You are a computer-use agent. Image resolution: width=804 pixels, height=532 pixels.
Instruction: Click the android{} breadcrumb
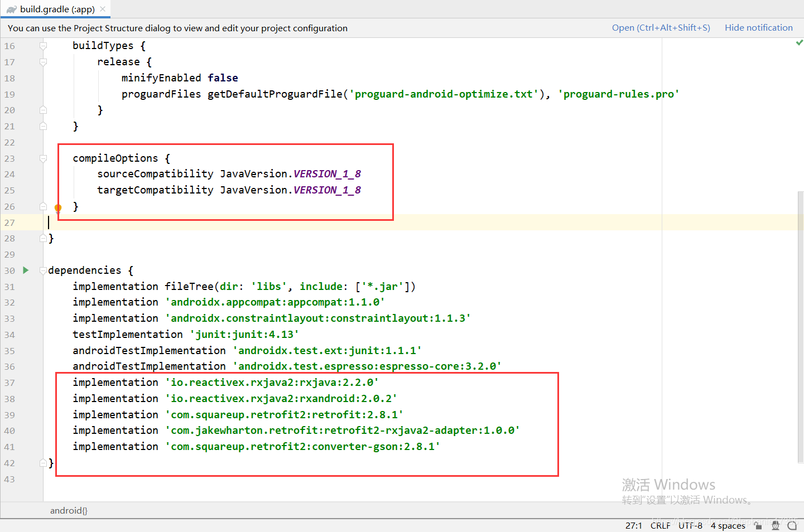tap(69, 510)
